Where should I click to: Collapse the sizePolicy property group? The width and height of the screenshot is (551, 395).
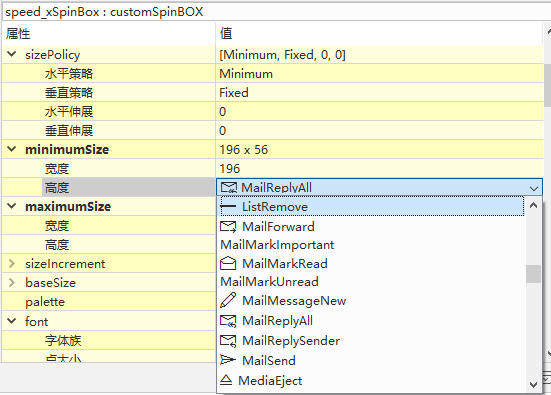[x=12, y=54]
